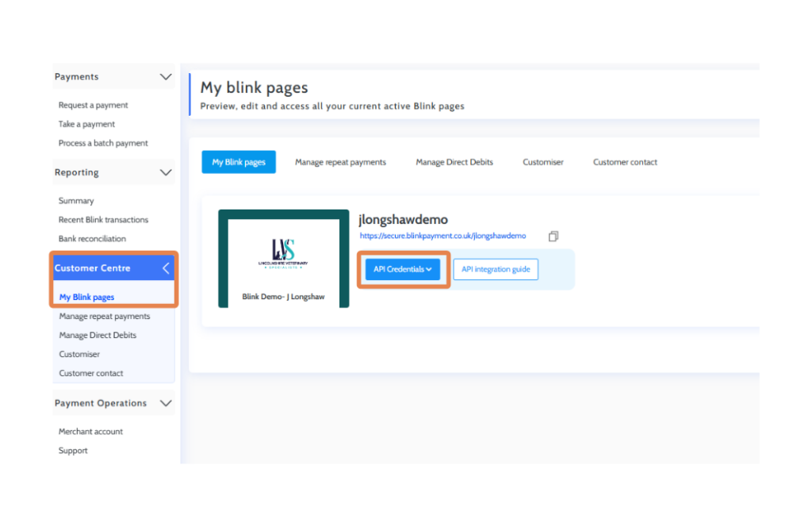
Task: Go to the Support page
Action: tap(73, 451)
